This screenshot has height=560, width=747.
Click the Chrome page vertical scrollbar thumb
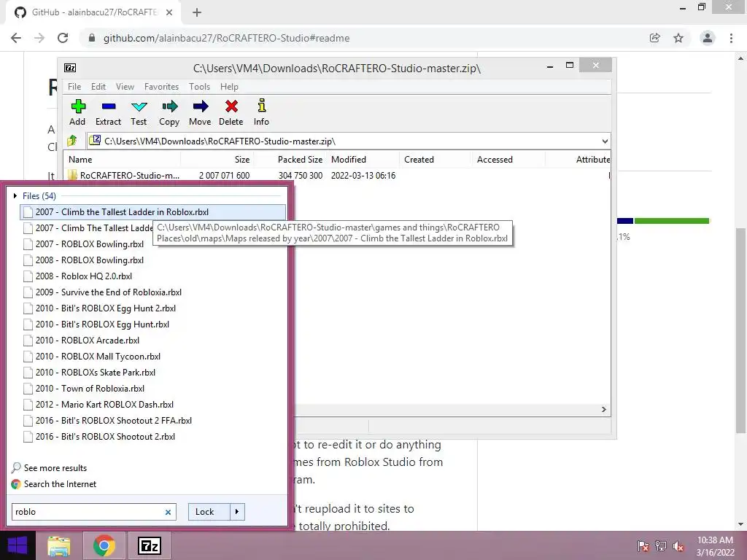click(x=740, y=330)
